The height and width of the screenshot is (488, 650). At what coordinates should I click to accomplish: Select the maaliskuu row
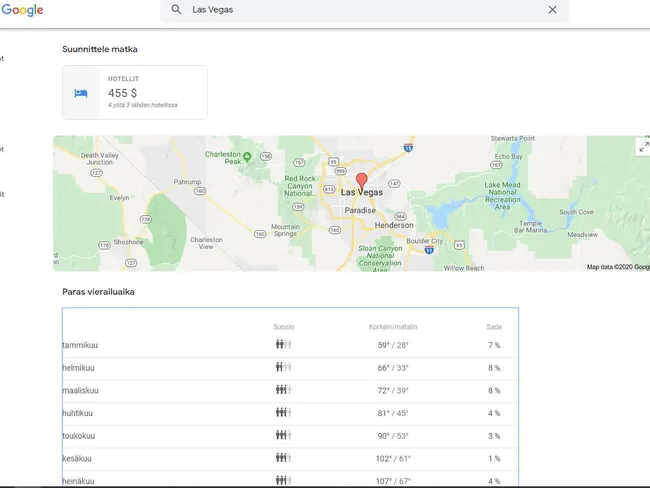(290, 391)
